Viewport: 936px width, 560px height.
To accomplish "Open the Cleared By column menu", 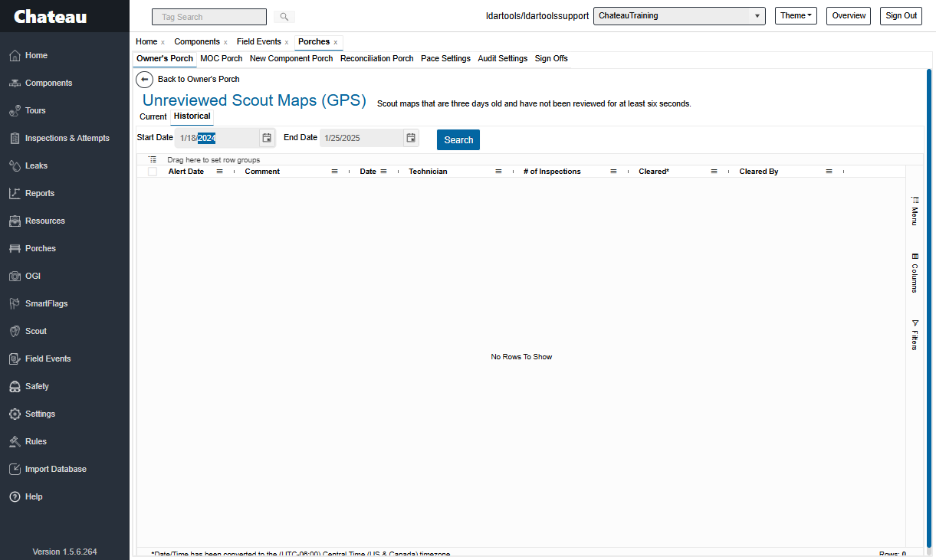I will point(829,172).
